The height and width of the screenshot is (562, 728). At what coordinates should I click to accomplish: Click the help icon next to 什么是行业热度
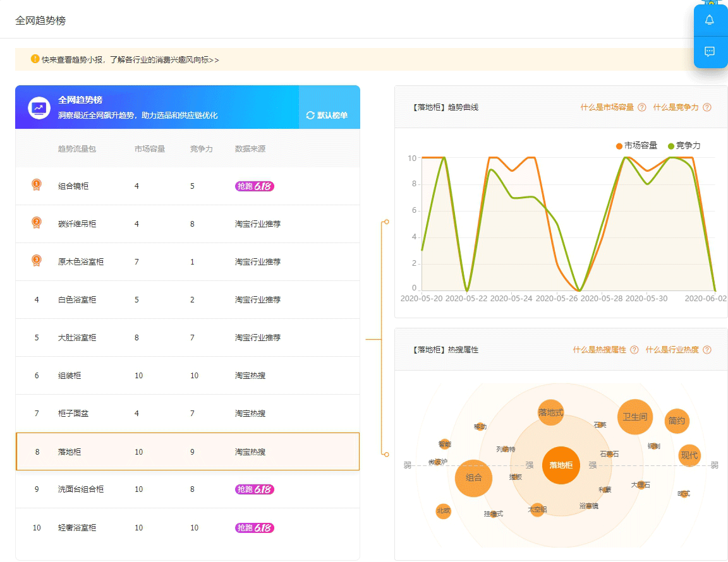click(x=707, y=350)
